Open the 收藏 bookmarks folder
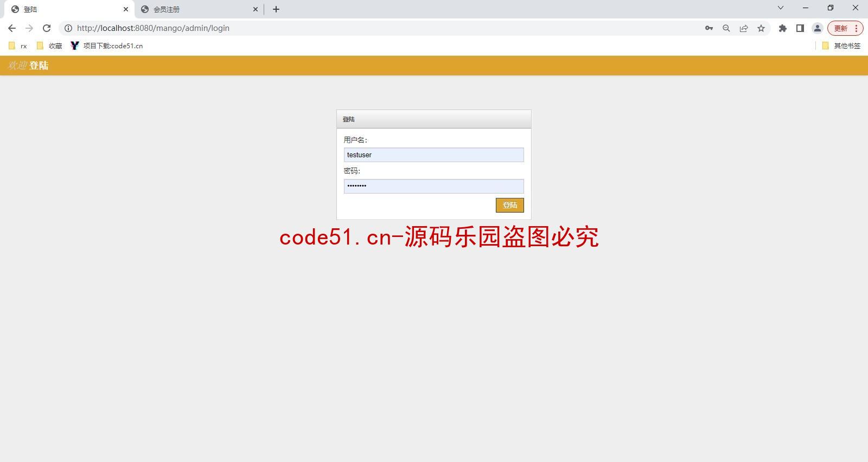The height and width of the screenshot is (462, 868). point(49,46)
